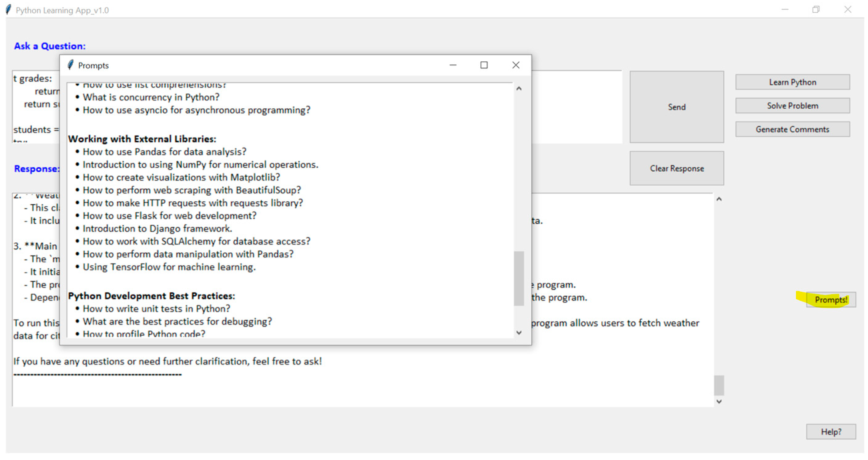
Task: Click main window feather title icon
Action: point(9,10)
